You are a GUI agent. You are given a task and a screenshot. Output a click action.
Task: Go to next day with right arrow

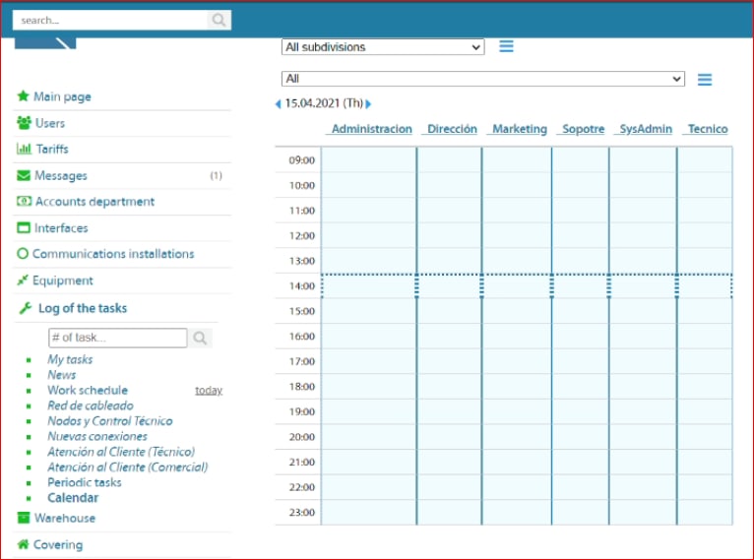click(368, 103)
